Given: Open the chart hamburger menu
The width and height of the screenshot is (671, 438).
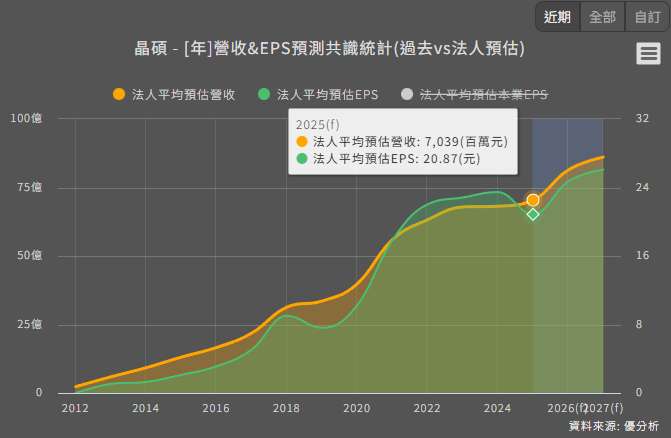Looking at the screenshot, I should point(648,54).
